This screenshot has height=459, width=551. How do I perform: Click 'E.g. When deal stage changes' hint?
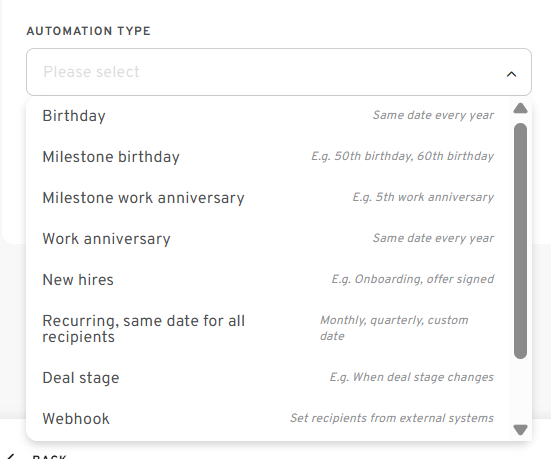411,377
